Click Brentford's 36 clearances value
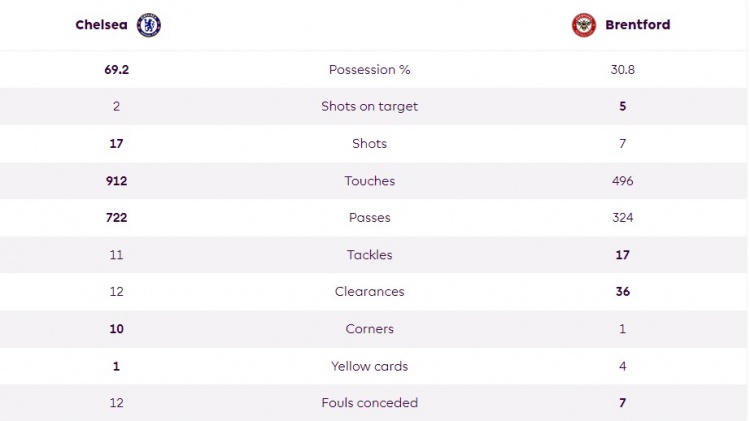The image size is (750, 421). point(622,292)
